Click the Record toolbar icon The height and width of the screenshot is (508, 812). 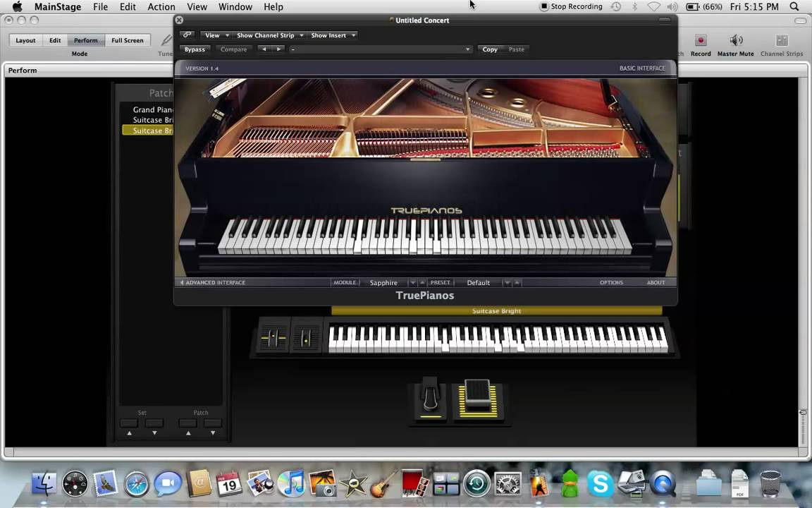click(x=701, y=40)
